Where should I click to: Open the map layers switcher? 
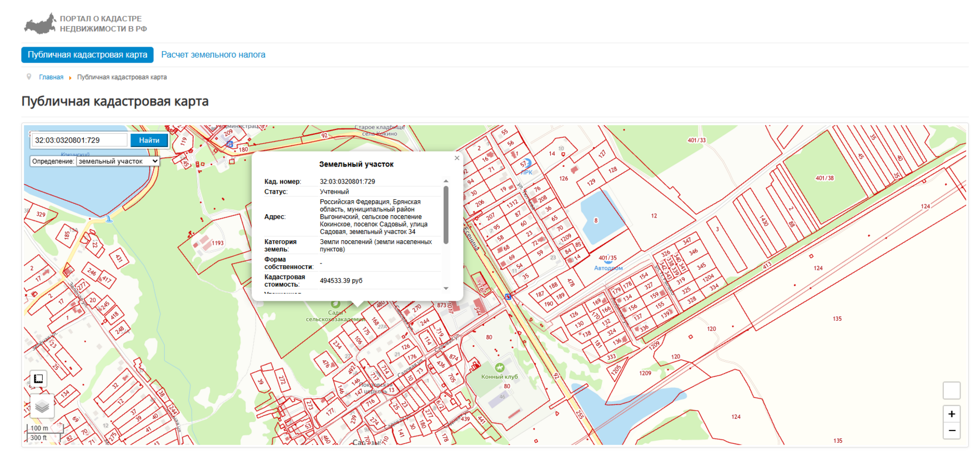click(x=42, y=407)
